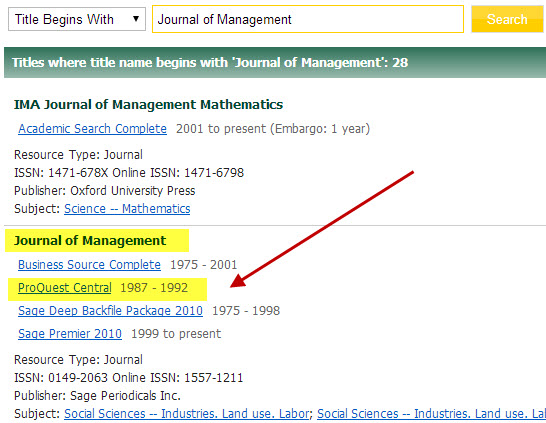The height and width of the screenshot is (423, 546).
Task: Click the Journal of Management search field
Action: (308, 19)
